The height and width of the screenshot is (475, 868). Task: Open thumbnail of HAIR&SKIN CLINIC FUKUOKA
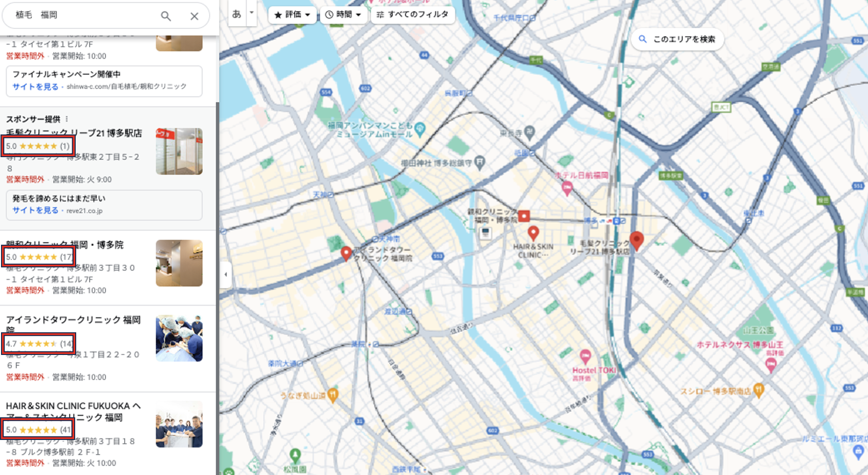pyautogui.click(x=179, y=424)
